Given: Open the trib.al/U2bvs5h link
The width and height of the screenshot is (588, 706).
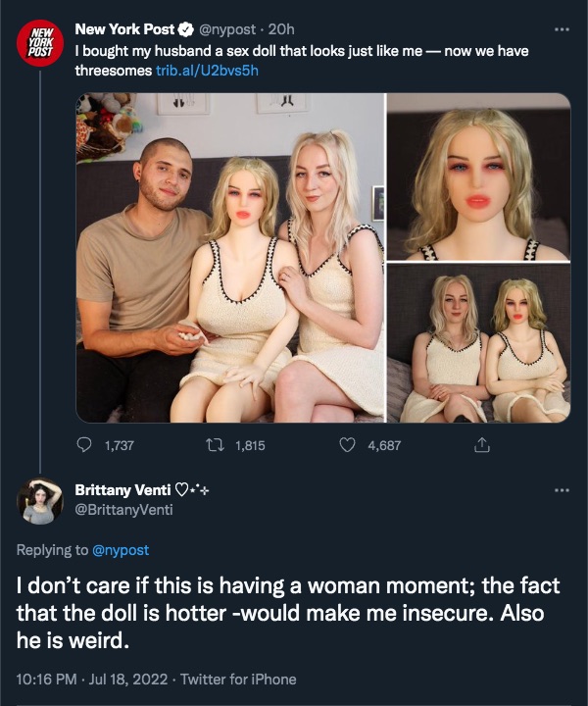Looking at the screenshot, I should (x=208, y=71).
